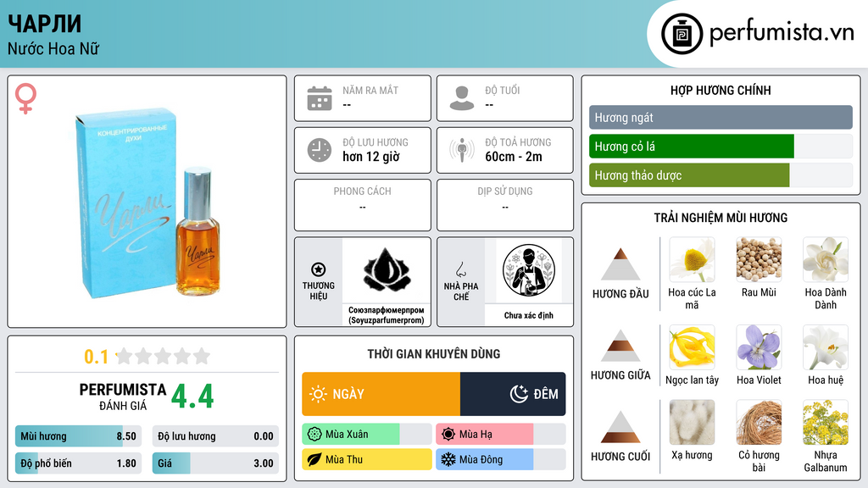Click the pink female gender symbol
The image size is (868, 488).
pos(25,98)
